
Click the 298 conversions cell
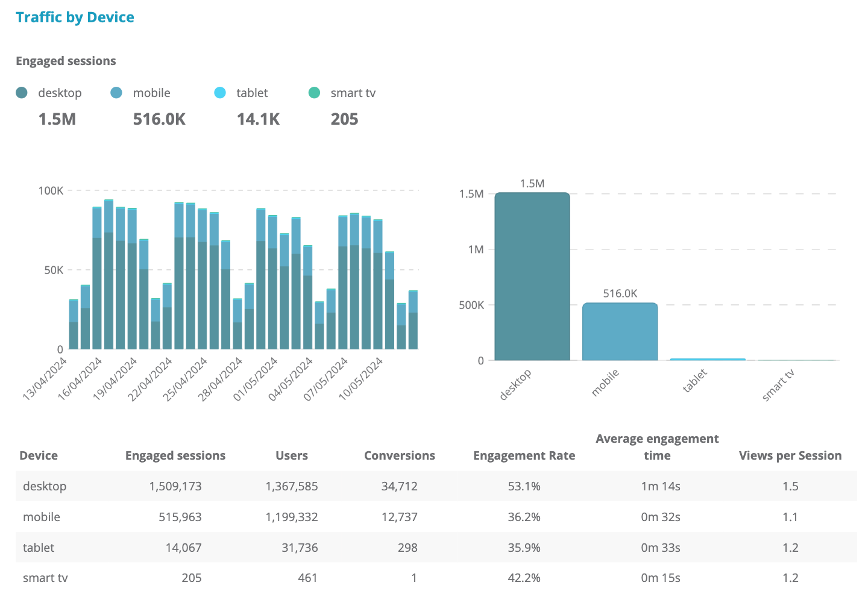407,548
